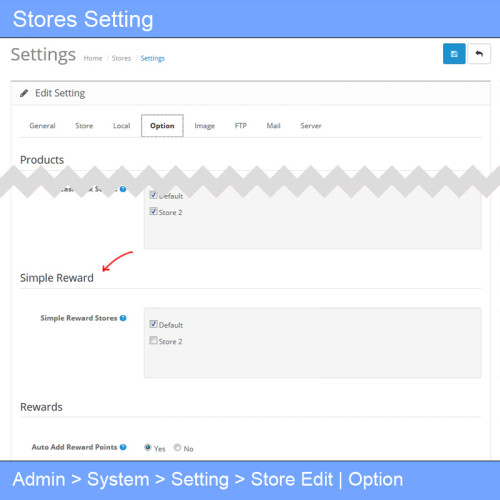Open the Image tab
500x500 pixels.
point(205,126)
